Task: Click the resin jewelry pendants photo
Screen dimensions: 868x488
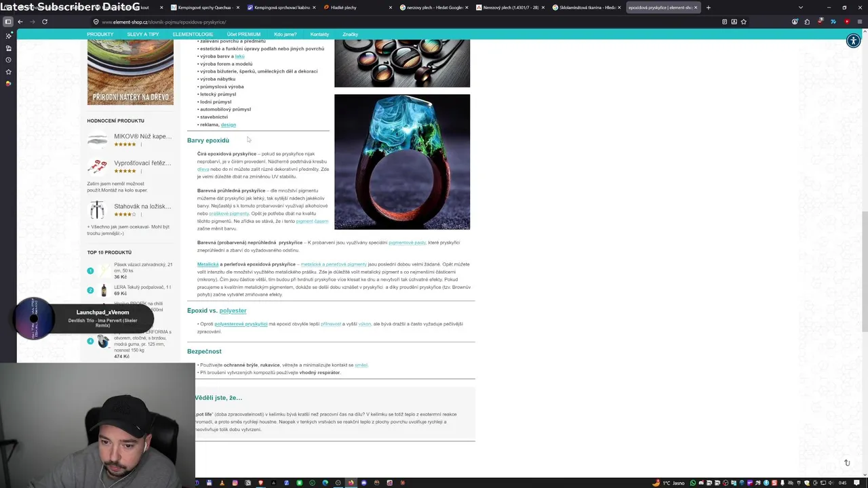Action: [x=402, y=64]
